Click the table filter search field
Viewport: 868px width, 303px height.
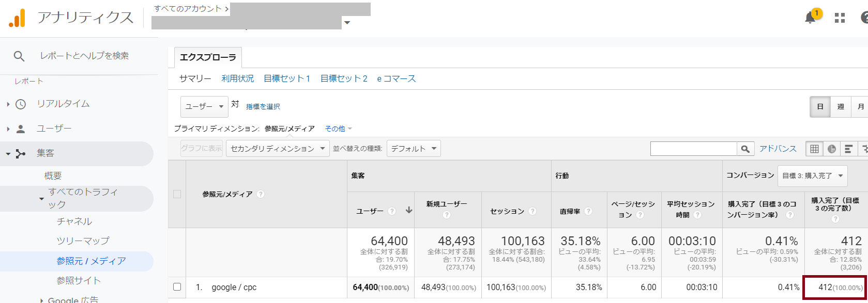[693, 149]
